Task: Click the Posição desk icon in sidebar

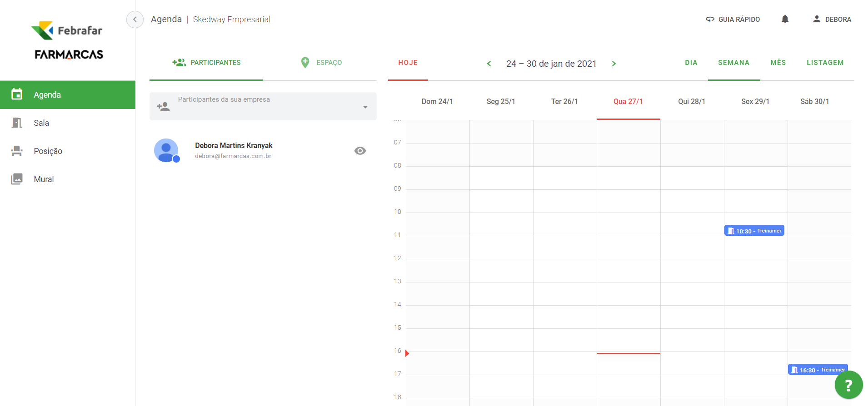Action: 17,151
